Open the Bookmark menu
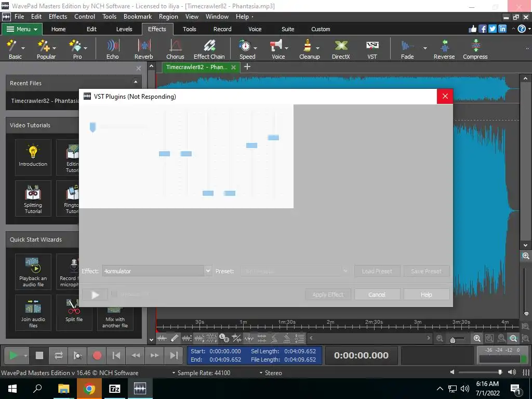Screen dimensions: 532x399 pyautogui.click(x=137, y=17)
